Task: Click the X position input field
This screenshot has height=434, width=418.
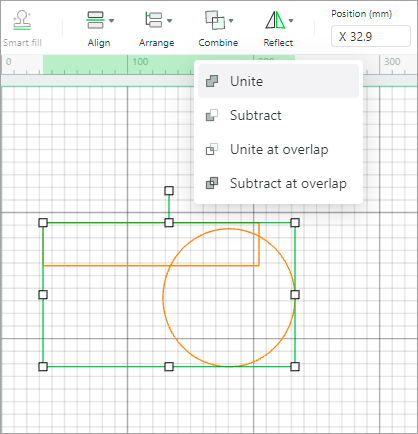Action: click(371, 36)
